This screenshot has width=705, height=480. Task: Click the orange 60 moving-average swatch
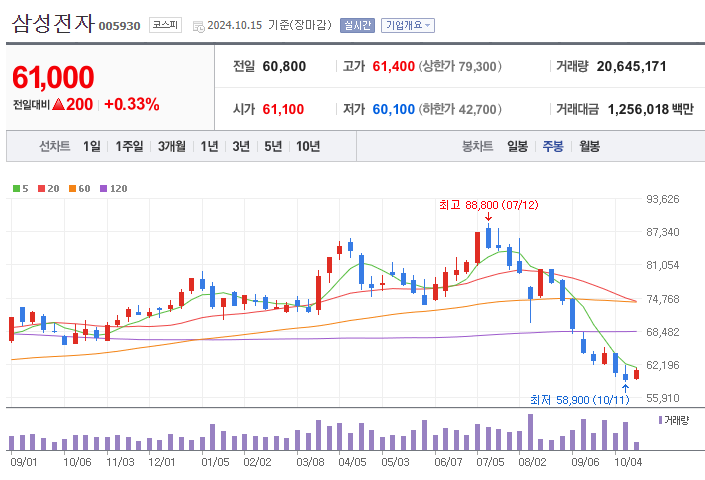(73, 188)
